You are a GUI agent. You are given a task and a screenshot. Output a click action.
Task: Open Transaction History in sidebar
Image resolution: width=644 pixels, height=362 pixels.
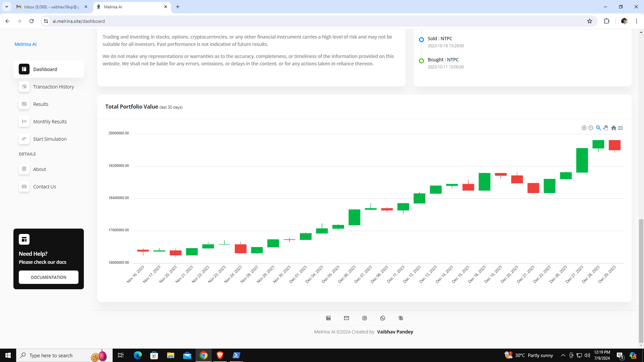[53, 87]
